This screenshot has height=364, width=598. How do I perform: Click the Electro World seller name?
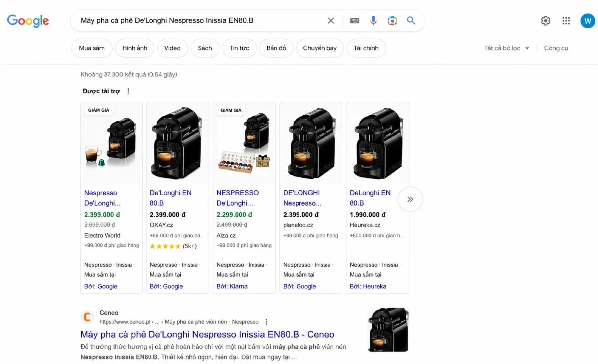pos(102,235)
